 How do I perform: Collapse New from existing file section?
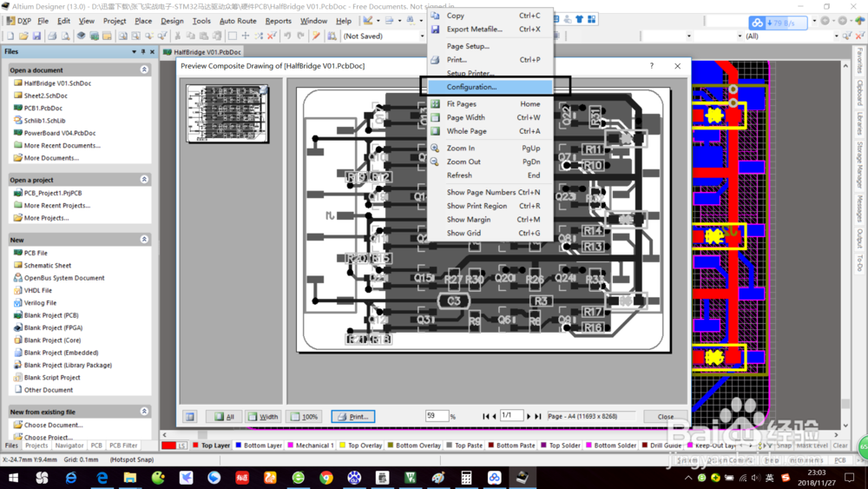click(x=144, y=412)
